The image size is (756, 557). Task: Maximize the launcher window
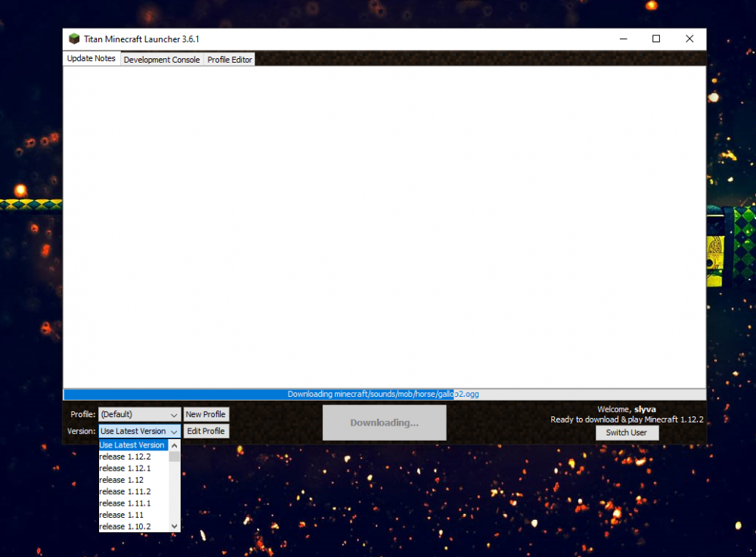pyautogui.click(x=656, y=39)
